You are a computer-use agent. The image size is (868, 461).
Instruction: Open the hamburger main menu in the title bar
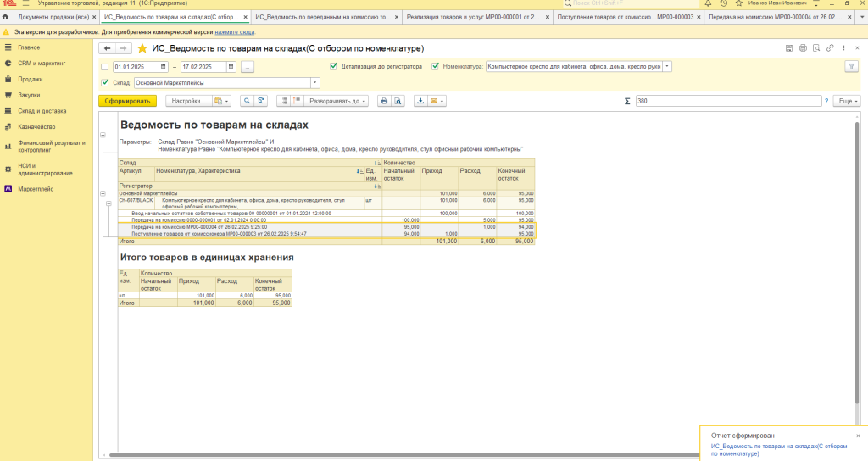(25, 3)
